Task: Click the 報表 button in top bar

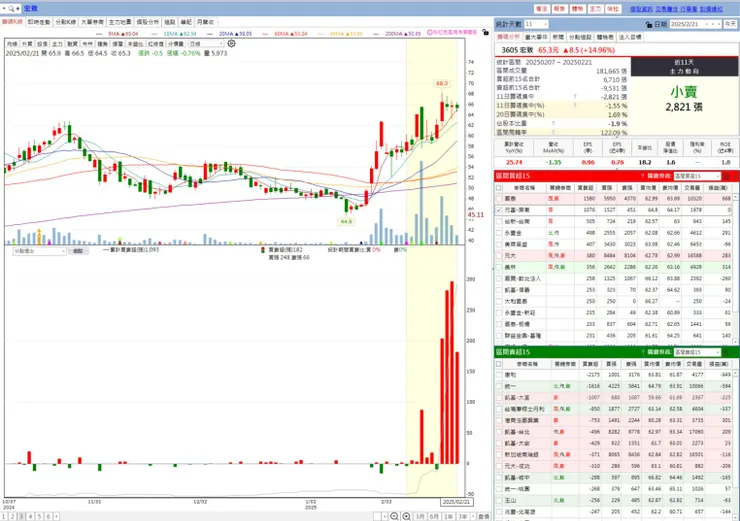Action: coord(559,9)
